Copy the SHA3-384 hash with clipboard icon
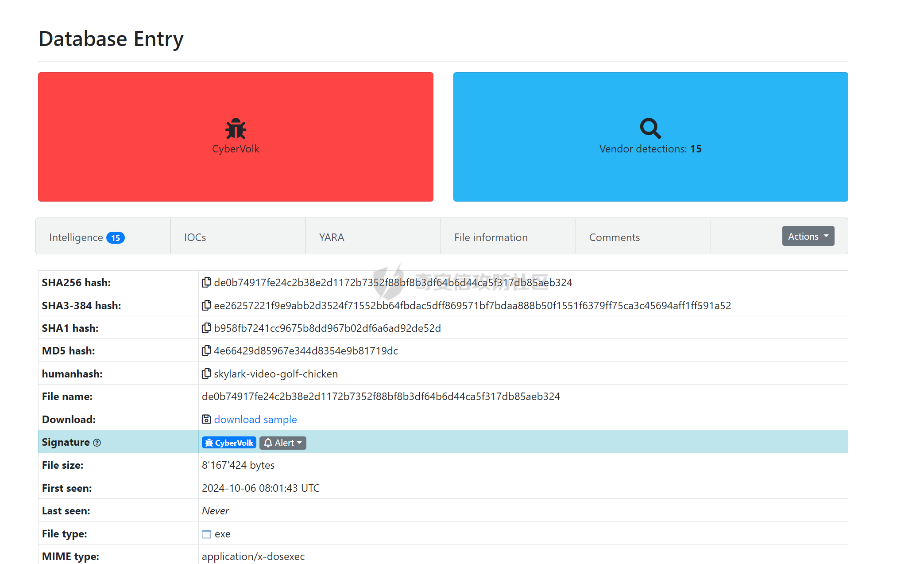The image size is (924, 564). [x=206, y=305]
